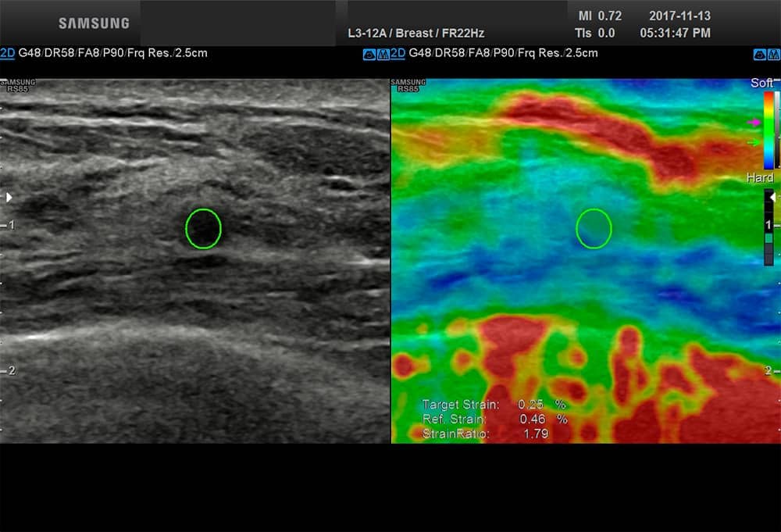Screen dimensions: 781x532
Task: Click the focus triangle marker on B-mode image
Action: tap(9, 198)
